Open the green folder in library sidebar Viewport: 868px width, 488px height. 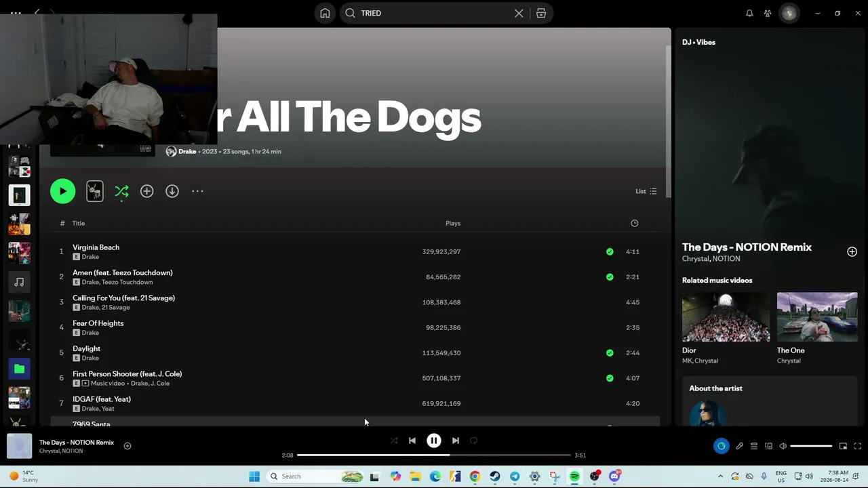(x=19, y=369)
